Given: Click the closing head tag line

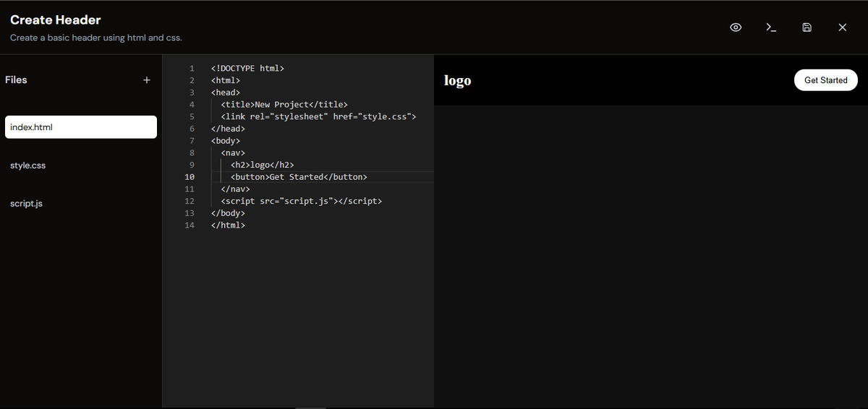Looking at the screenshot, I should [x=228, y=129].
